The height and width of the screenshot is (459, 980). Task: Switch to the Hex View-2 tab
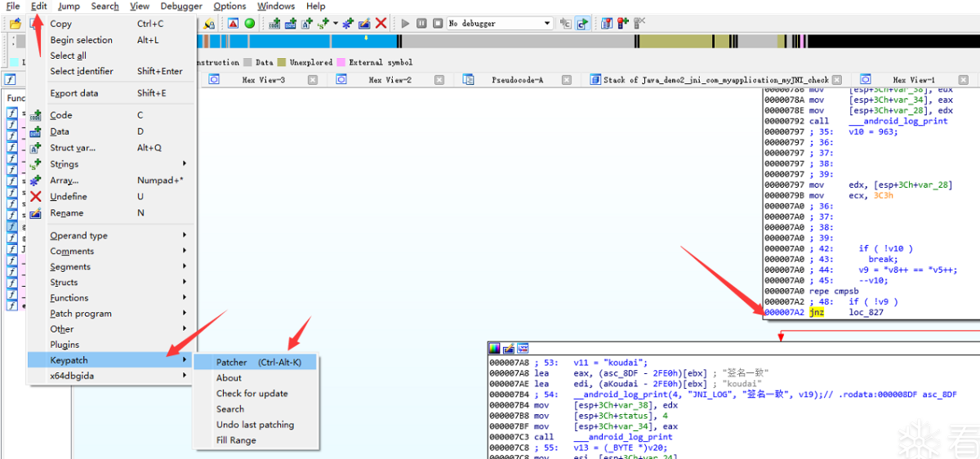(390, 80)
